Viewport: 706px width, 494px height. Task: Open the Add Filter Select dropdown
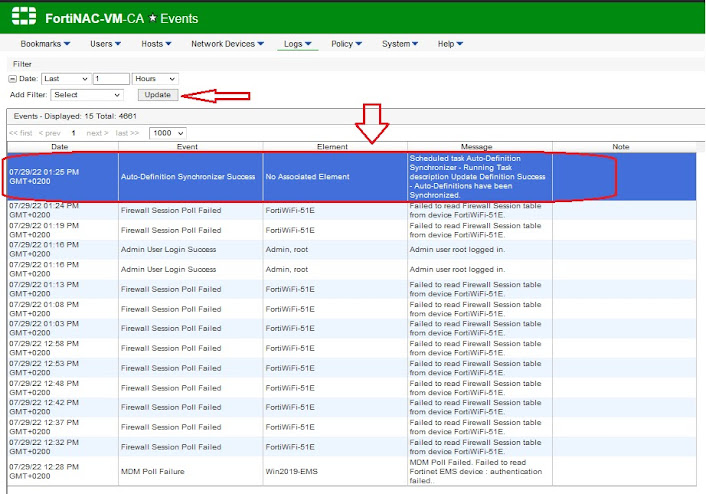pos(87,95)
